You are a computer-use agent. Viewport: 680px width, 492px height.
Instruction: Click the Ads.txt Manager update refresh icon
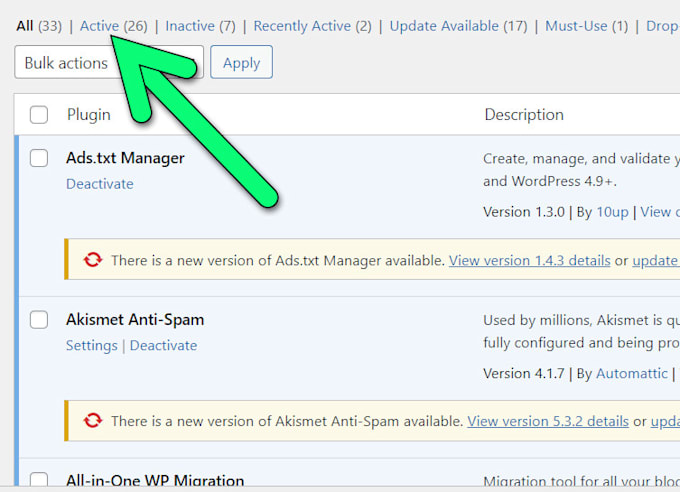point(93,260)
